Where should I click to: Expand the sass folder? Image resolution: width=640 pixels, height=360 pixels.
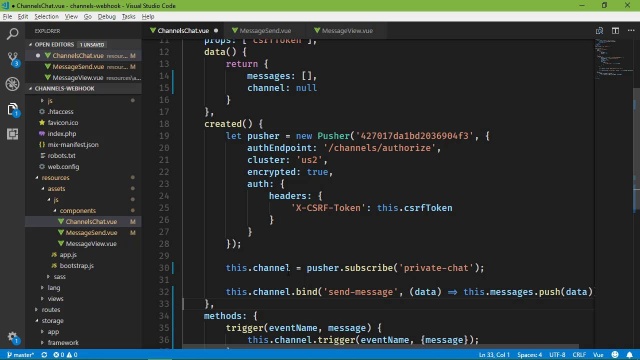(59, 277)
